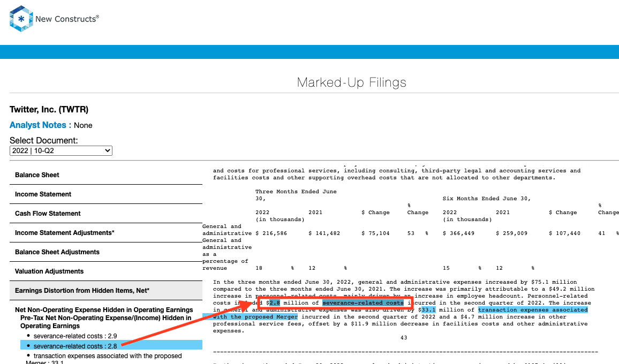Image resolution: width=619 pixels, height=364 pixels.
Task: Open Balance Sheet Adjustments section
Action: pyautogui.click(x=106, y=252)
